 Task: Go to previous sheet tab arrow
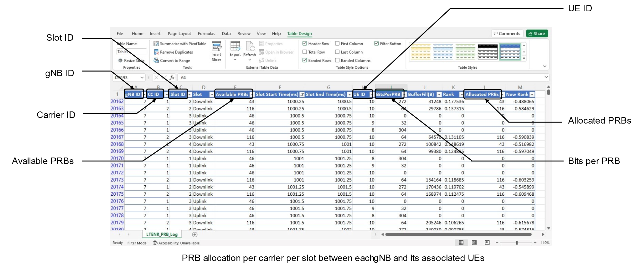point(120,235)
